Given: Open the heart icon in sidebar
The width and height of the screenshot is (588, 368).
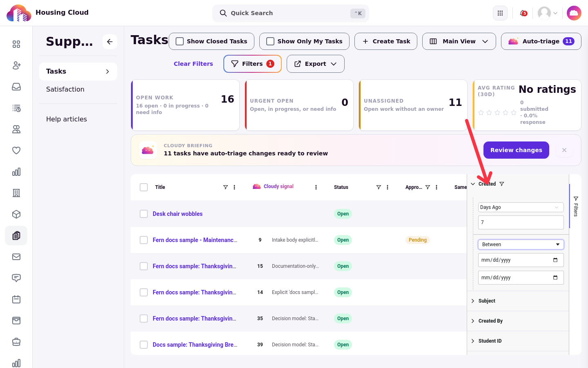Looking at the screenshot, I should click(x=16, y=150).
